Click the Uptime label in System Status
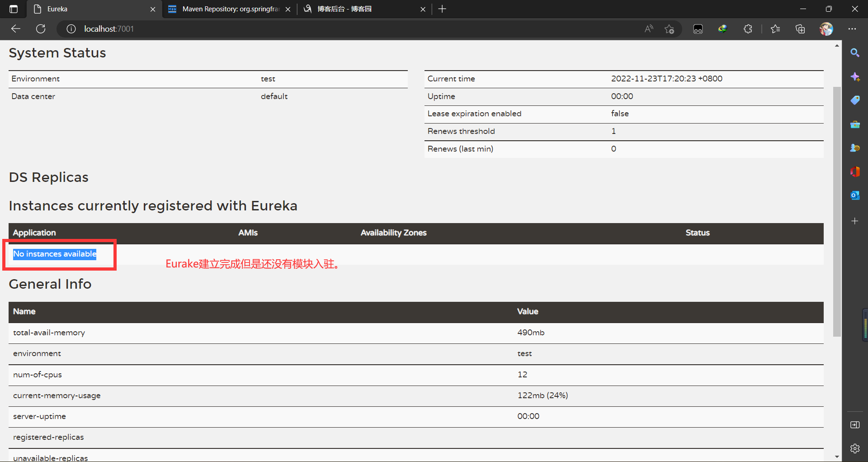This screenshot has height=462, width=868. 441,96
